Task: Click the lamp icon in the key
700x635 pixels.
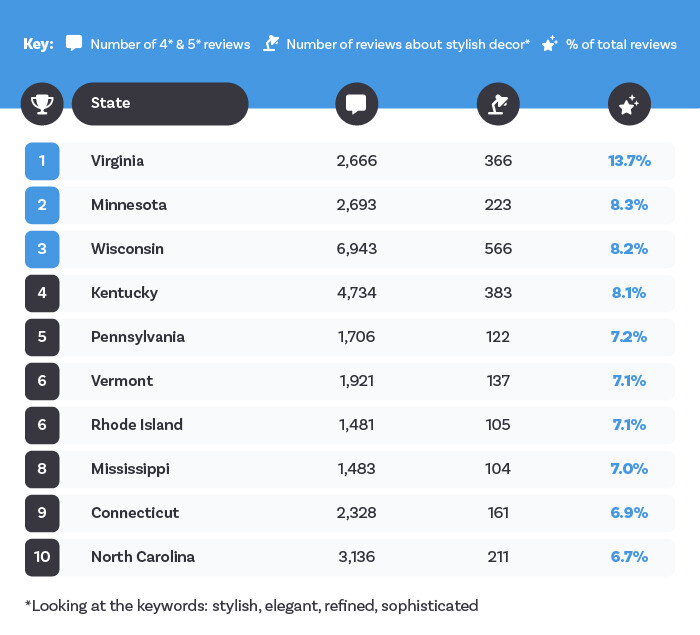Action: point(271,43)
